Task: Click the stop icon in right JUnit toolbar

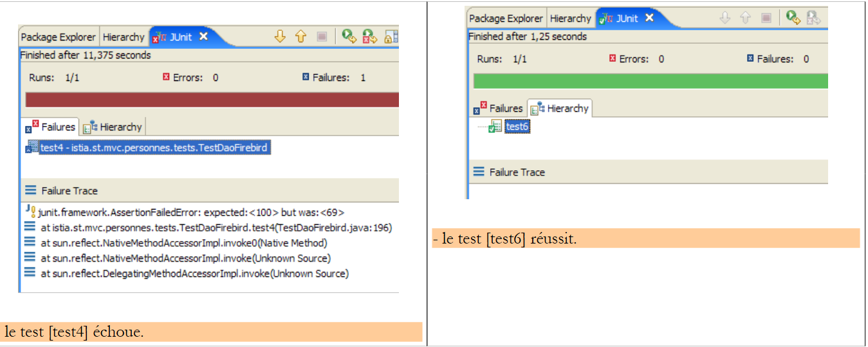Action: point(766,18)
